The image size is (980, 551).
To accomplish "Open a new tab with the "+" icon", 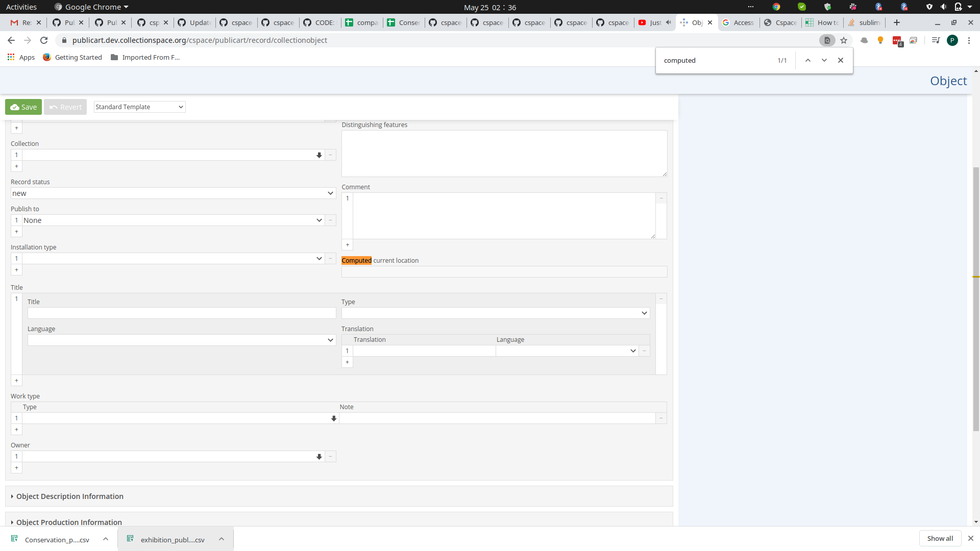I will tap(897, 22).
